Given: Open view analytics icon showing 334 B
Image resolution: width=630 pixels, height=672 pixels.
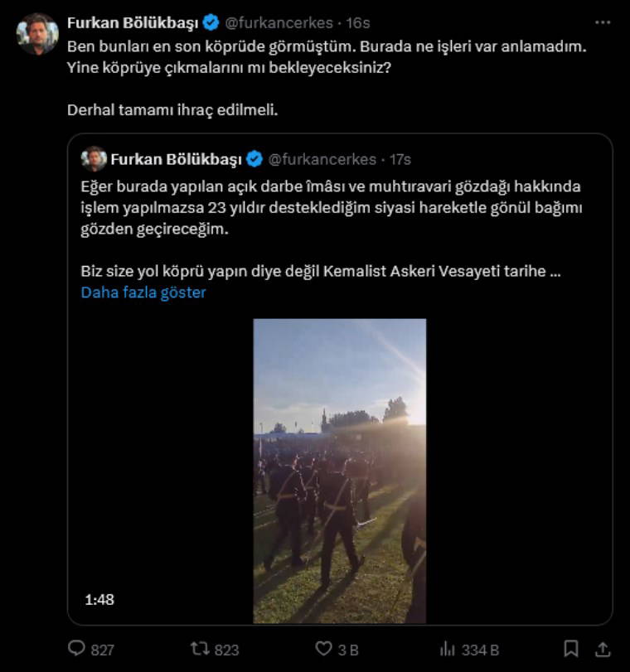Looking at the screenshot, I should pyautogui.click(x=448, y=649).
